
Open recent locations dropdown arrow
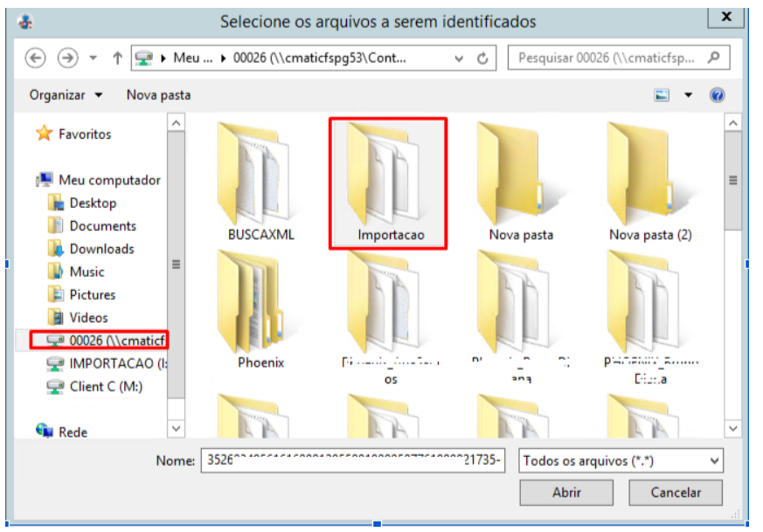tap(93, 59)
